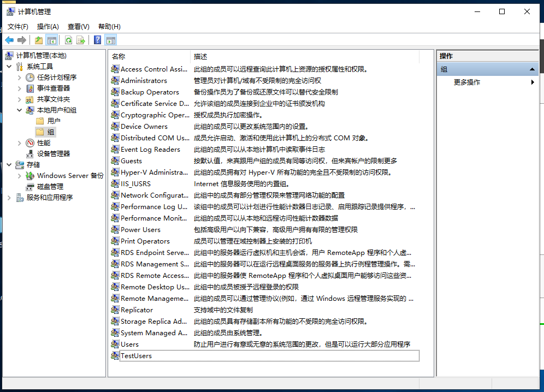Click the group icon beside Guests
This screenshot has width=544, height=392.
tap(115, 161)
